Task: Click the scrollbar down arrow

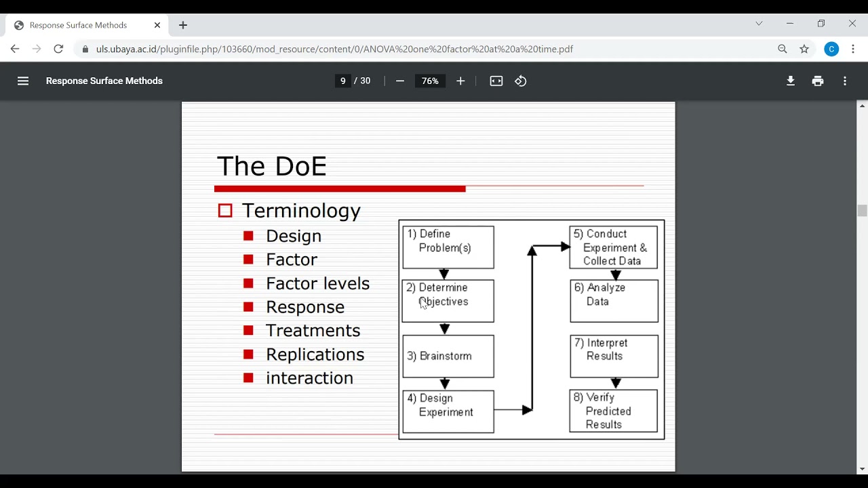Action: (x=863, y=469)
